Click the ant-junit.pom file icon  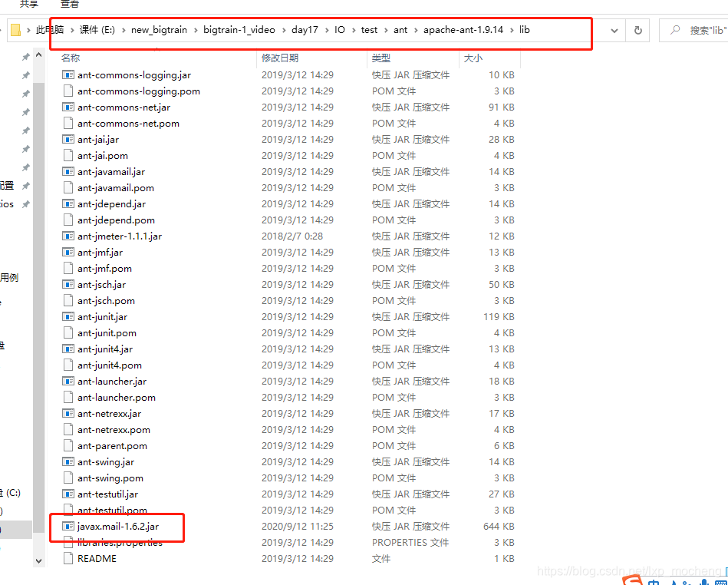pyautogui.click(x=68, y=332)
